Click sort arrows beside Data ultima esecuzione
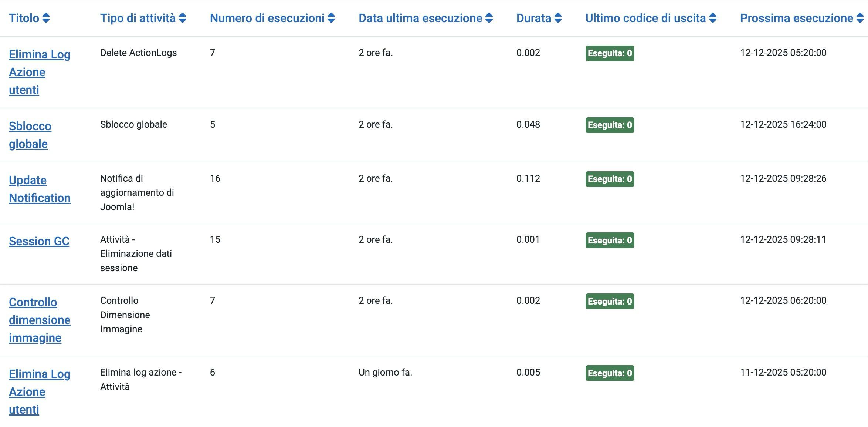The image size is (868, 427). pos(489,18)
